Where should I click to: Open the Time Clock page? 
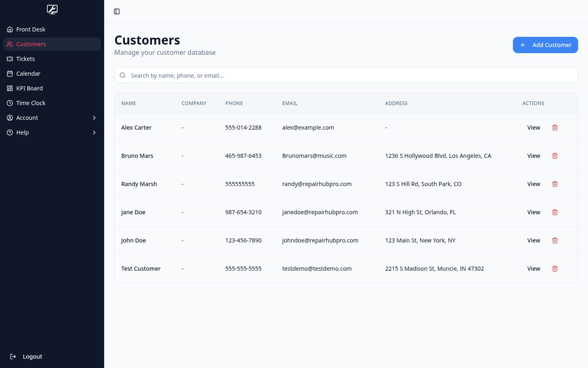coord(52,103)
